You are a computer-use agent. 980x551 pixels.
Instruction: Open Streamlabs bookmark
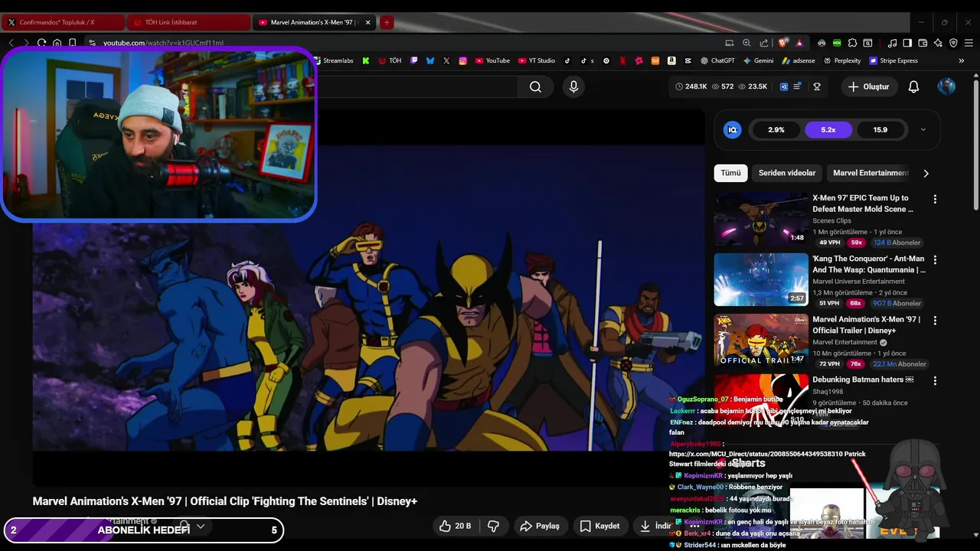point(333,60)
